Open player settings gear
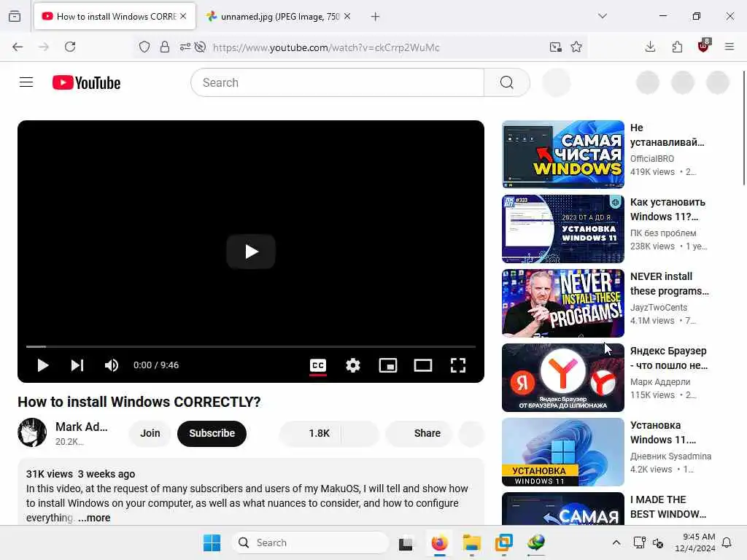 [x=353, y=365]
